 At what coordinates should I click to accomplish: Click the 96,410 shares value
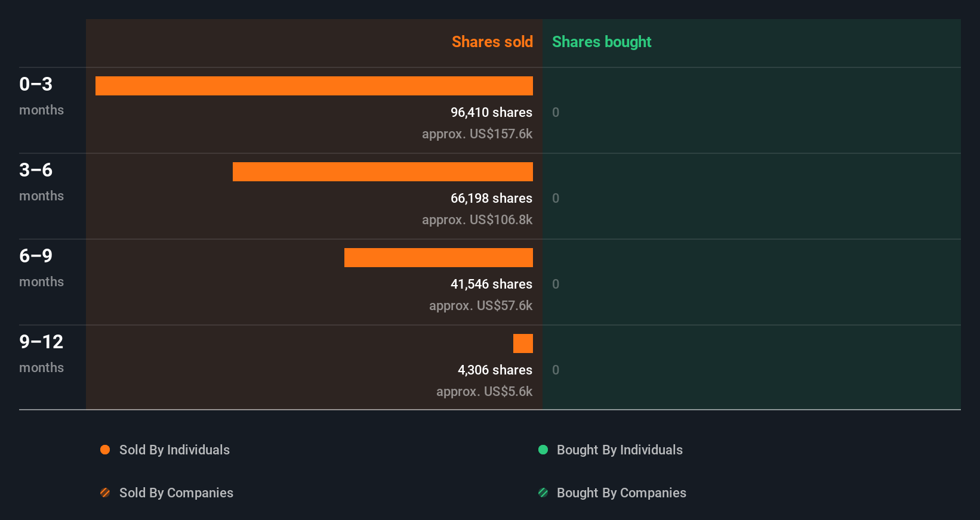[491, 112]
